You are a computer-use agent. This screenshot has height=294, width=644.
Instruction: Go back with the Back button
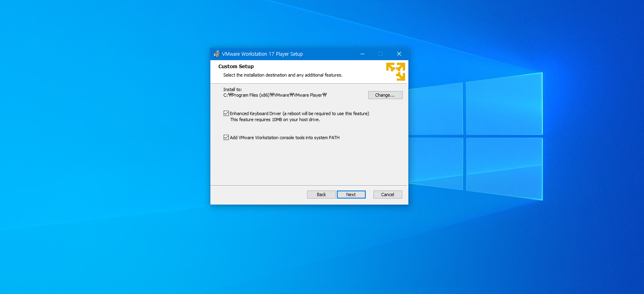(x=321, y=195)
